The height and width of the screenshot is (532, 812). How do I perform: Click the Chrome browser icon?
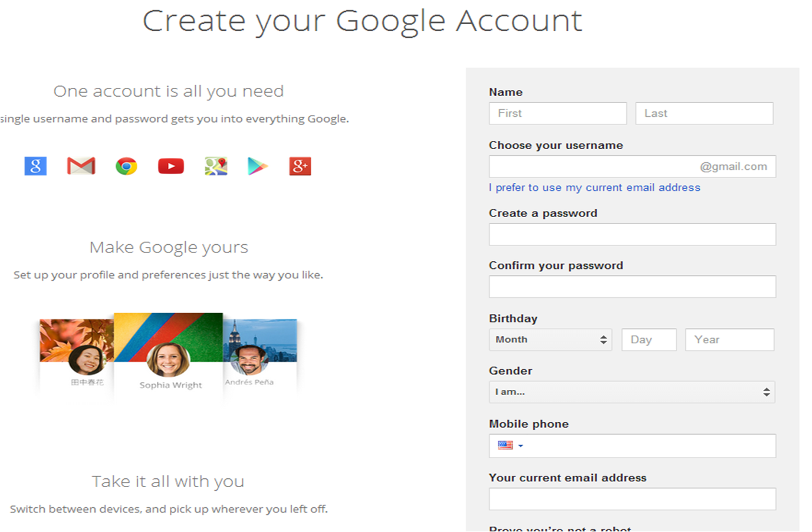click(x=126, y=166)
